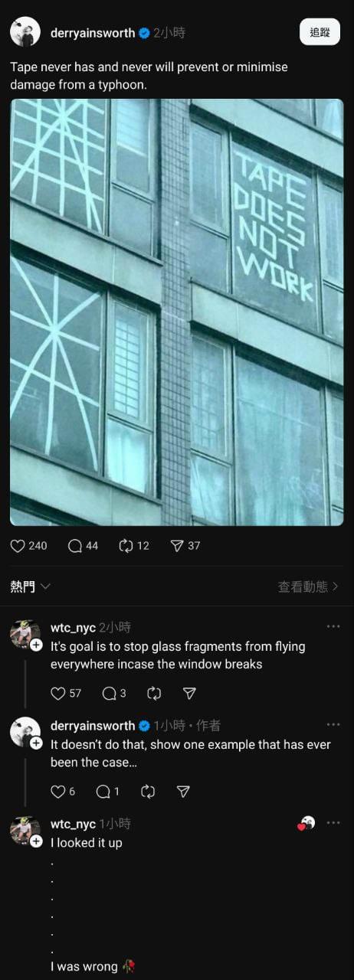Repost wtc_nyc's first comment
Viewport: 354px width, 980px height.
154,693
